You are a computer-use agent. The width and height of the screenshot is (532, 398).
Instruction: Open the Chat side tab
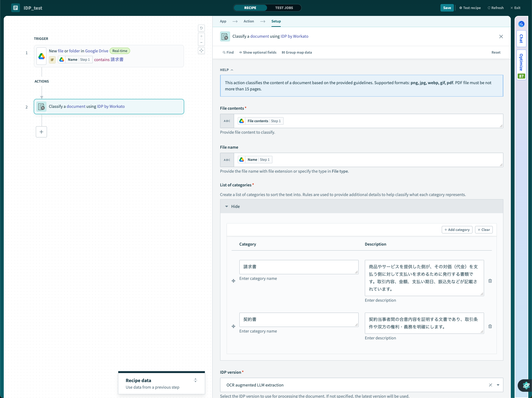click(521, 39)
